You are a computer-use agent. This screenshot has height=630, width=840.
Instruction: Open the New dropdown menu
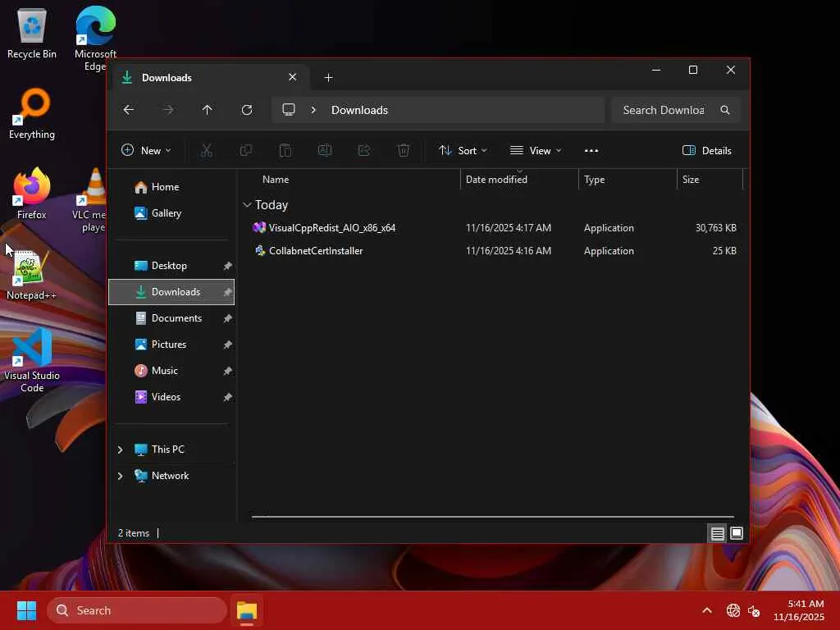click(x=146, y=151)
